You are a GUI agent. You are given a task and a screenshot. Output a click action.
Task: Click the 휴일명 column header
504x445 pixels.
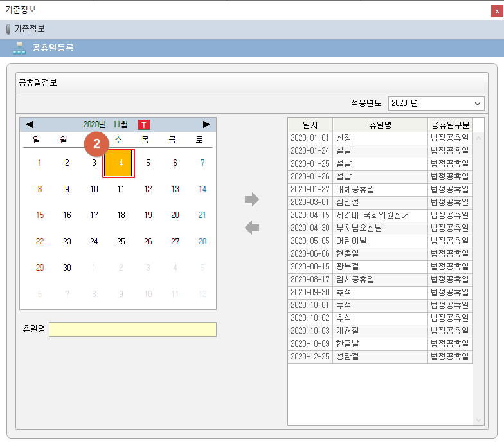380,125
